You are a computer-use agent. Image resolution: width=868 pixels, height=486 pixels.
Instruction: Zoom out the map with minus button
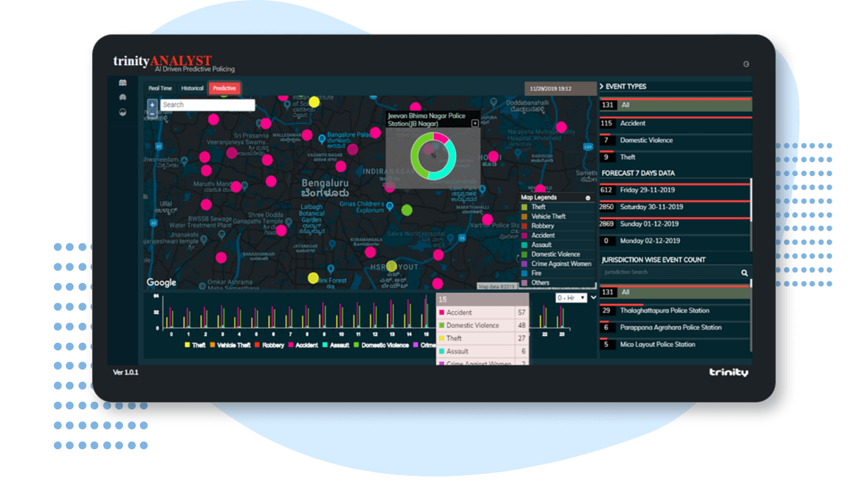pos(153,114)
